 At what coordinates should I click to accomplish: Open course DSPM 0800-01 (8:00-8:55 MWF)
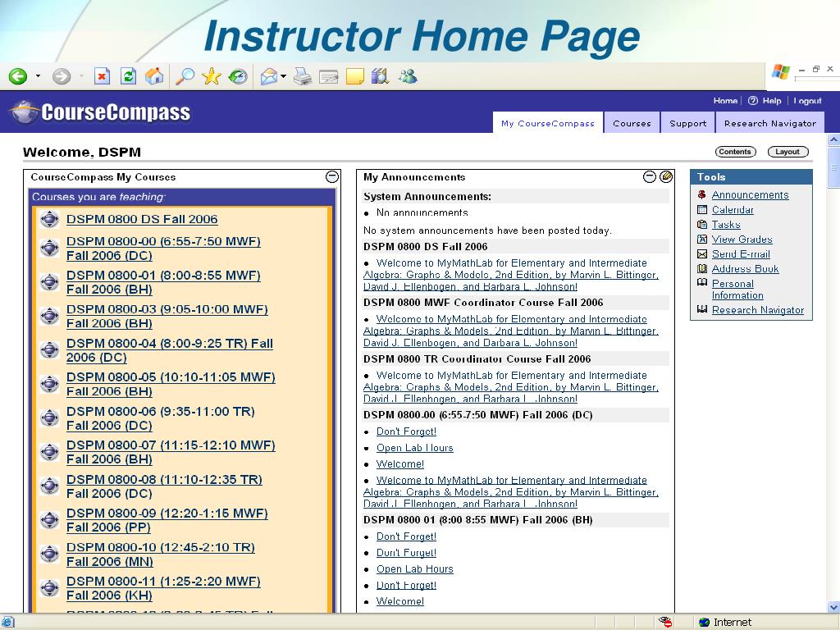pyautogui.click(x=163, y=282)
